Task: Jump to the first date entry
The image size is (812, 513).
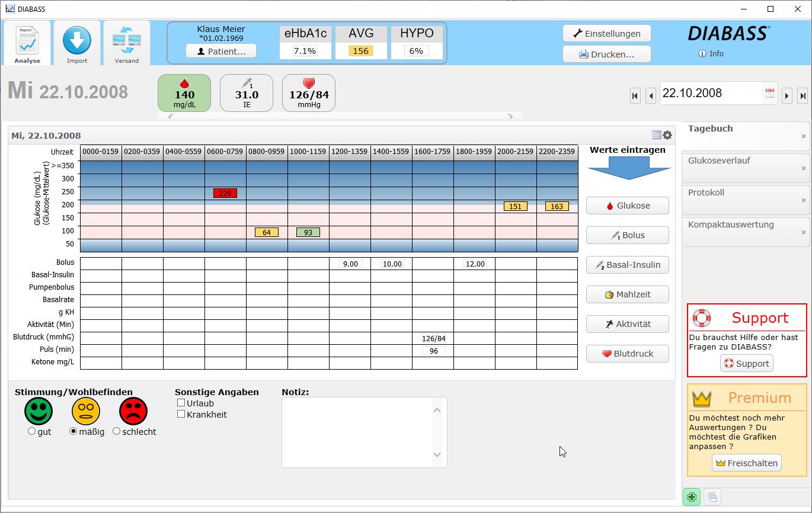Action: click(x=635, y=95)
